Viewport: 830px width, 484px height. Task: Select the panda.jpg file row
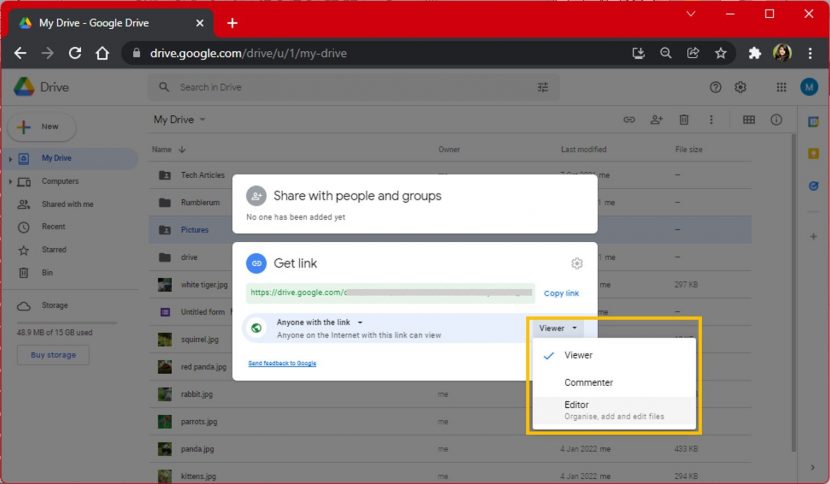(x=450, y=449)
